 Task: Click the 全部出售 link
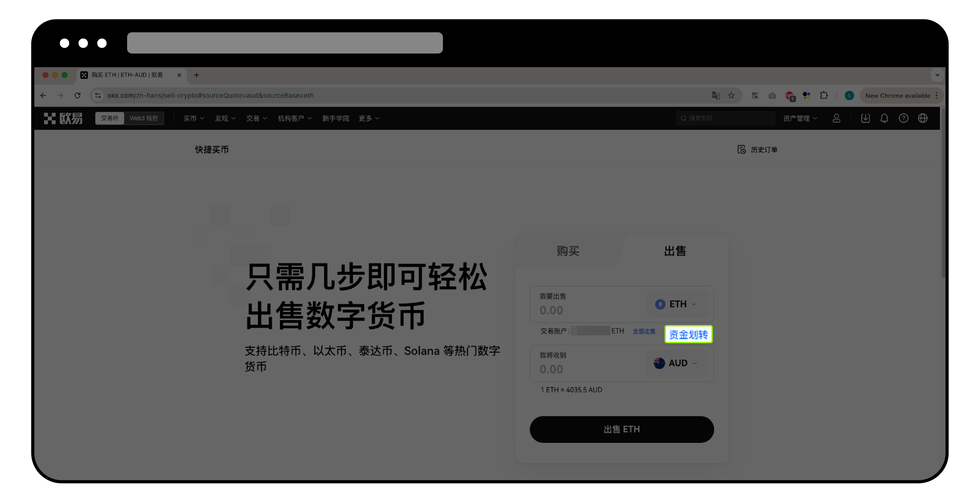coord(644,332)
